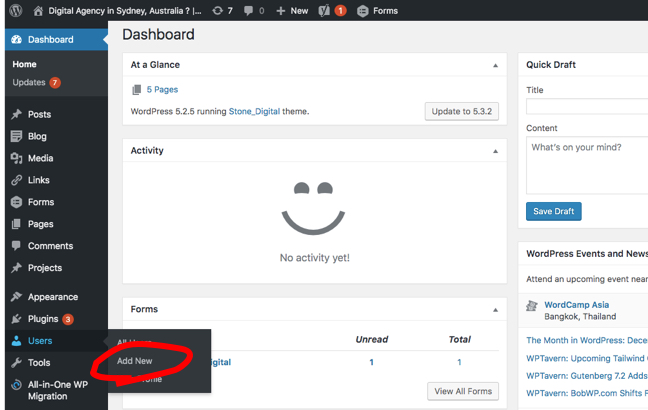Screen dimensions: 648x410
Task: Click the Posts pin icon in sidebar
Action: [x=16, y=114]
